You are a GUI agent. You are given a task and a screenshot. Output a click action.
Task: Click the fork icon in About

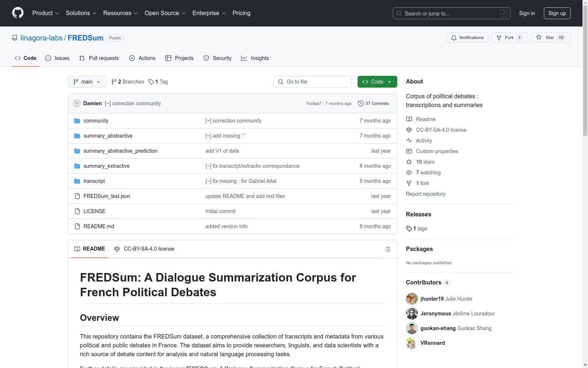409,183
